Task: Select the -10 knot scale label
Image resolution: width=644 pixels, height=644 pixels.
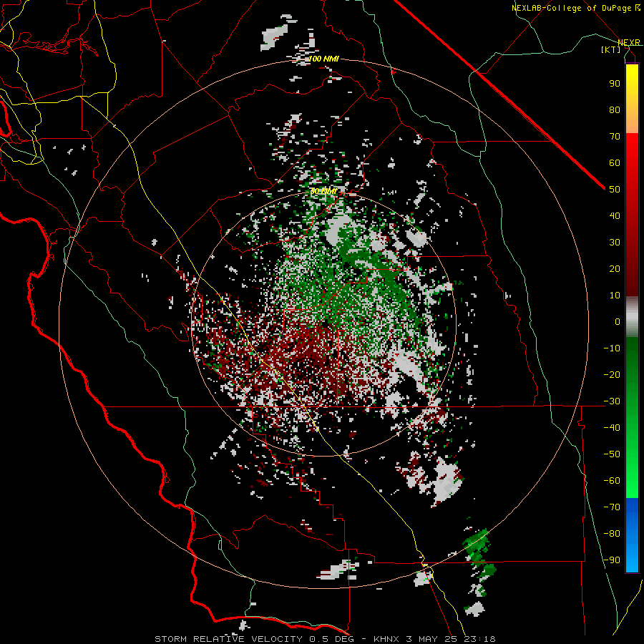Action: tap(612, 348)
